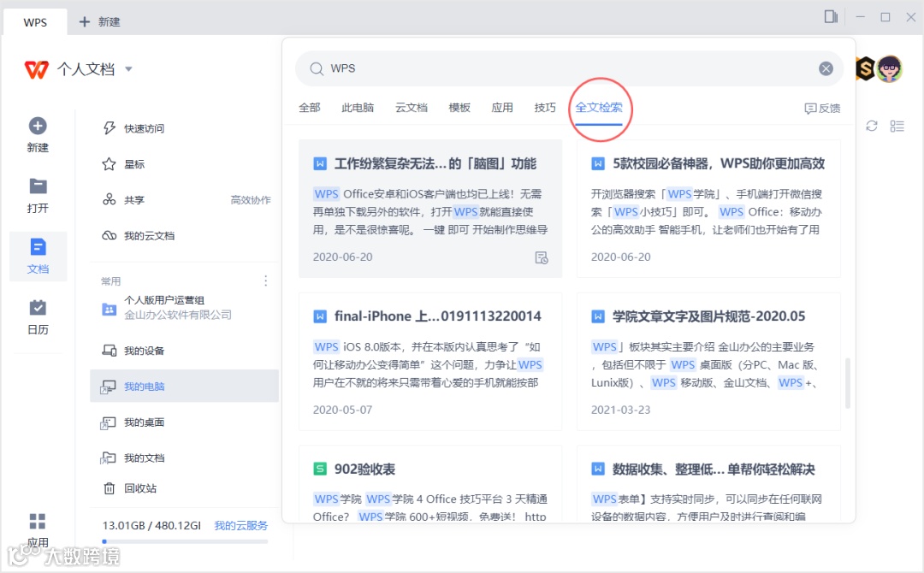The height and width of the screenshot is (573, 924).
Task: Switch to the 技巧 search tab
Action: pyautogui.click(x=545, y=108)
